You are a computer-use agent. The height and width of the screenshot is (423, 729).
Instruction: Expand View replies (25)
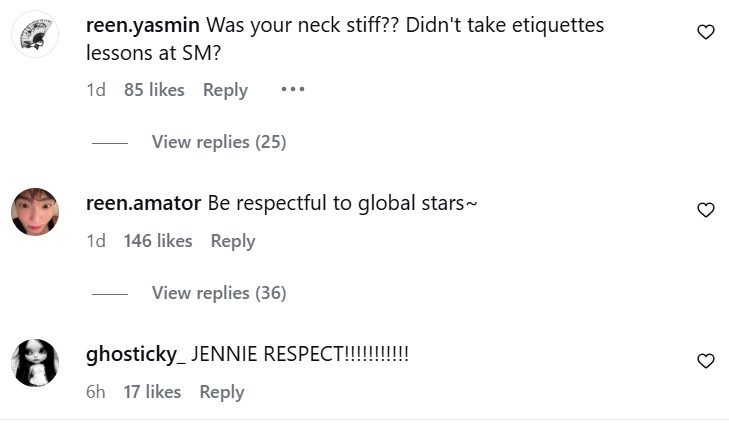point(218,142)
